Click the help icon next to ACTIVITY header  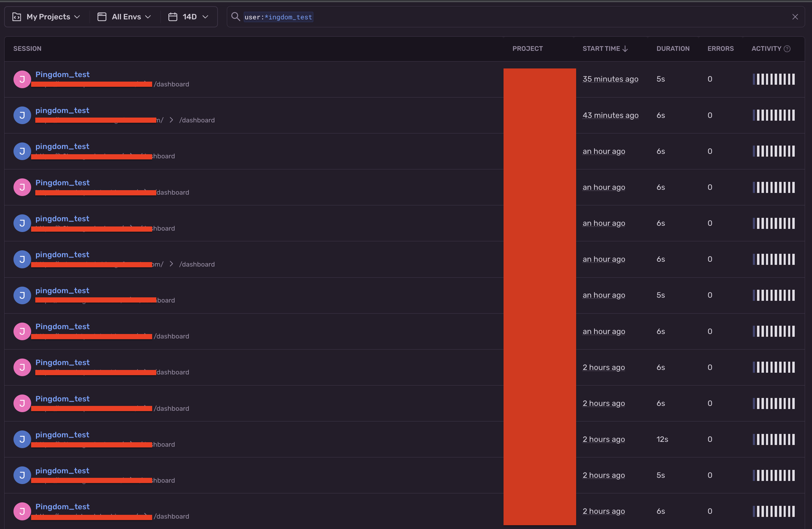pos(788,49)
